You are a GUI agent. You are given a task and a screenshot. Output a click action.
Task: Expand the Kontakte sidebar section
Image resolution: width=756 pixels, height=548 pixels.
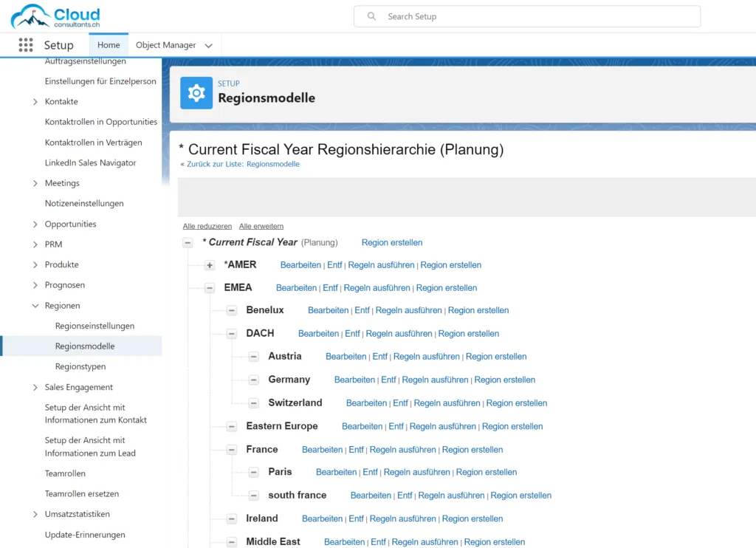pyautogui.click(x=35, y=102)
